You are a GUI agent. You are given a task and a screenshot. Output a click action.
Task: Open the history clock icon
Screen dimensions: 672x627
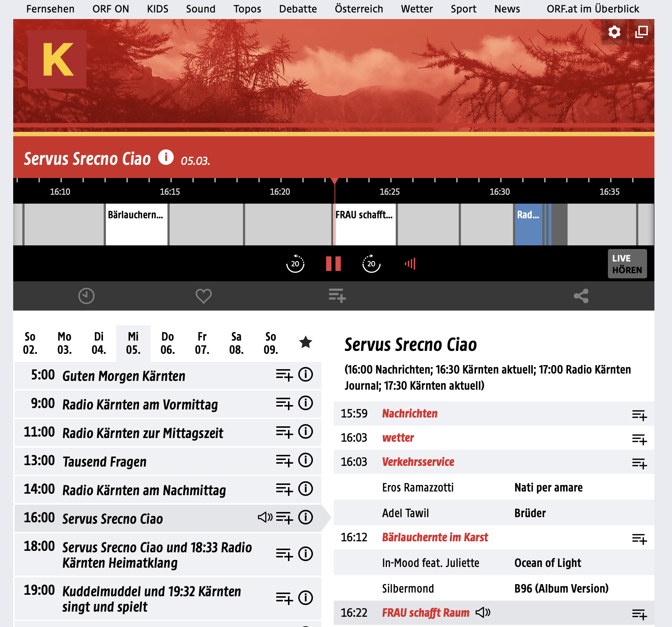86,296
